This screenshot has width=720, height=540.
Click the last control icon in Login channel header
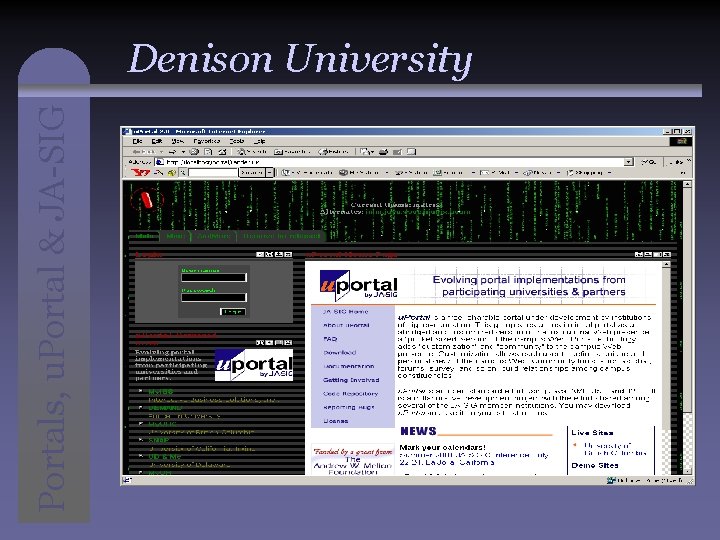pos(288,254)
